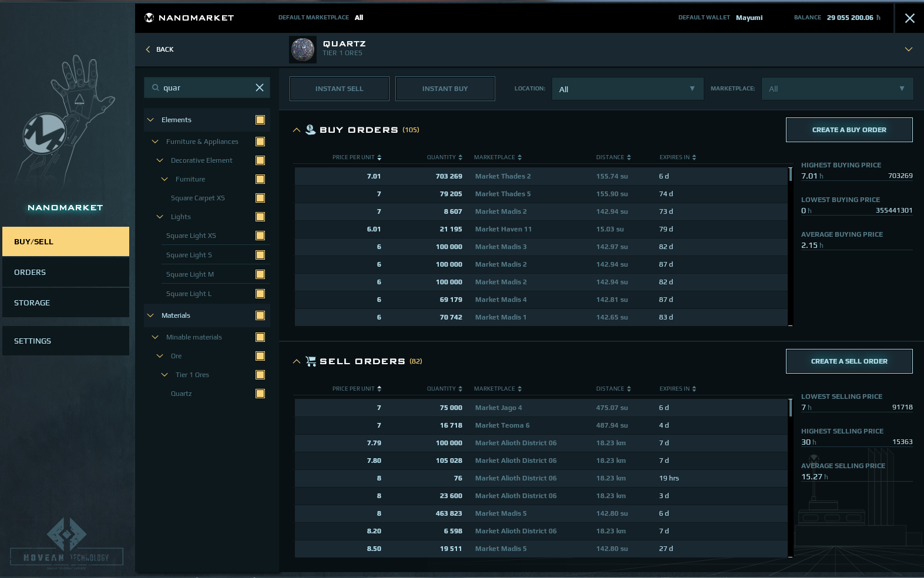Click Create a Buy Order button

tap(849, 130)
